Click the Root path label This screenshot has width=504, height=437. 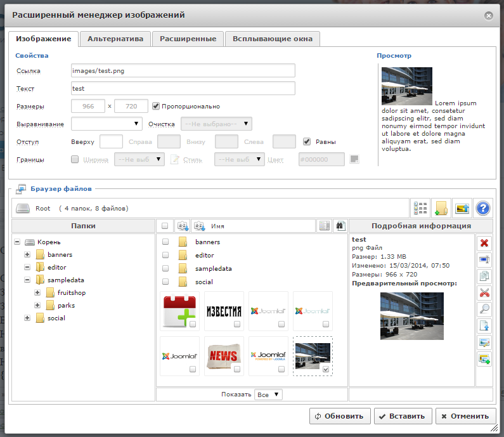pyautogui.click(x=42, y=209)
